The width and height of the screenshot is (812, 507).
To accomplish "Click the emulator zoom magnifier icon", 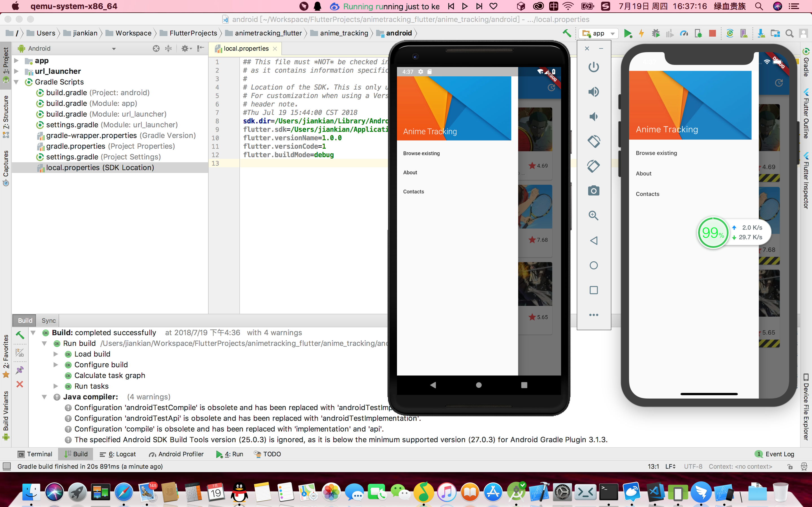I will [x=593, y=215].
